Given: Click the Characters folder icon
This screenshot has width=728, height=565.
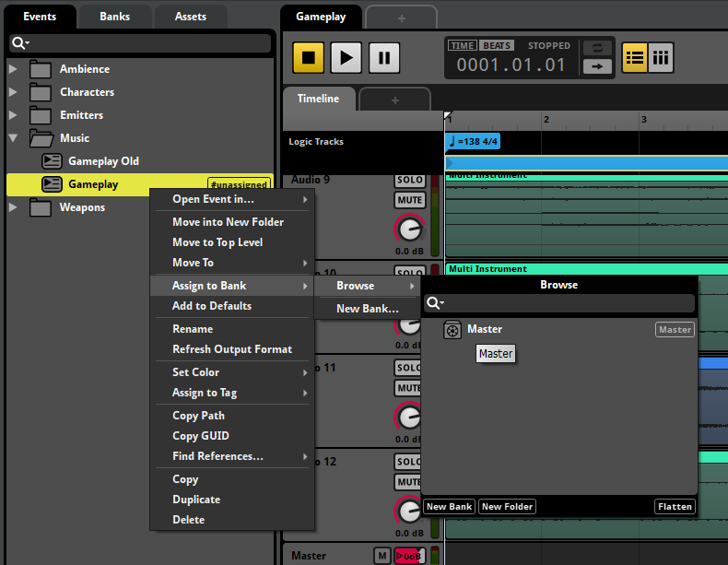Looking at the screenshot, I should click(41, 92).
